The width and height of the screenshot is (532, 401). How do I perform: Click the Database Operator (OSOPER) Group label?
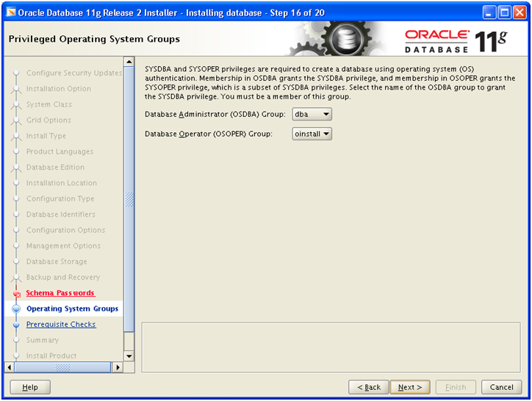tap(209, 134)
